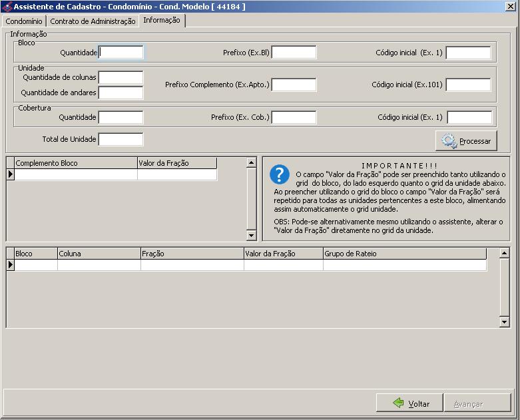Click the Grupo de Rateio column header
Viewport: 520px width, 420px height.
pos(404,254)
